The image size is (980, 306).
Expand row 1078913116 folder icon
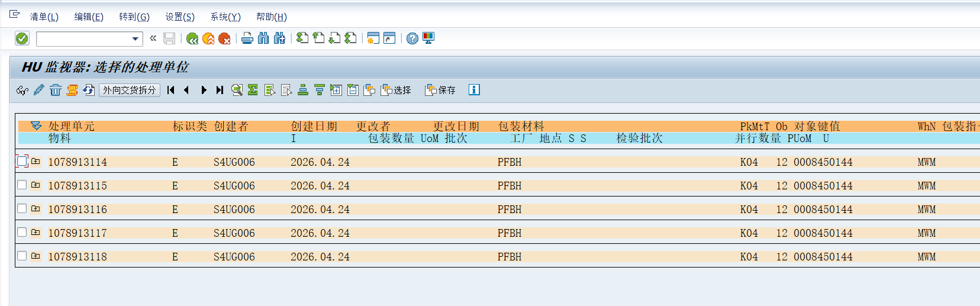click(x=36, y=208)
